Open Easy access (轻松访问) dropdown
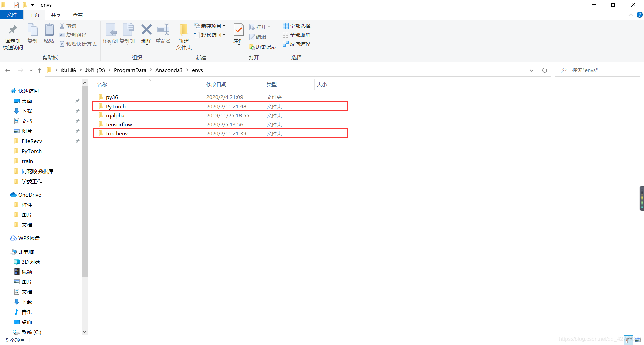 pos(210,35)
